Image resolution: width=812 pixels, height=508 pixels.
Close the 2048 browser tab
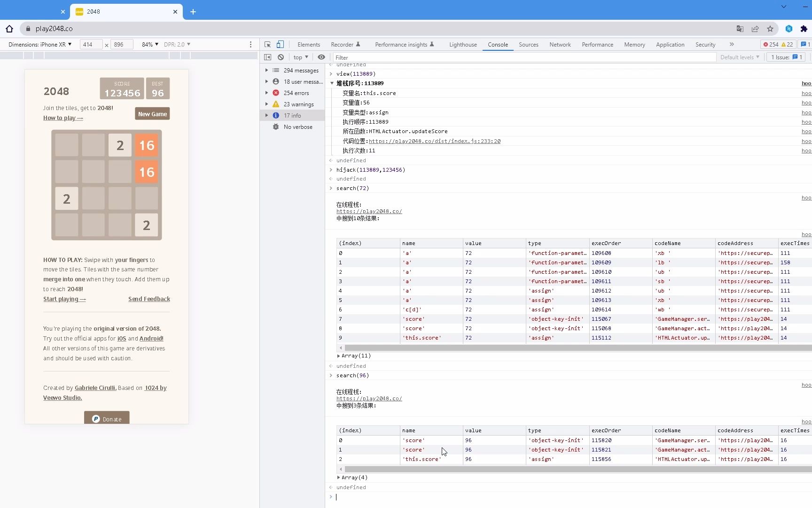pos(175,12)
